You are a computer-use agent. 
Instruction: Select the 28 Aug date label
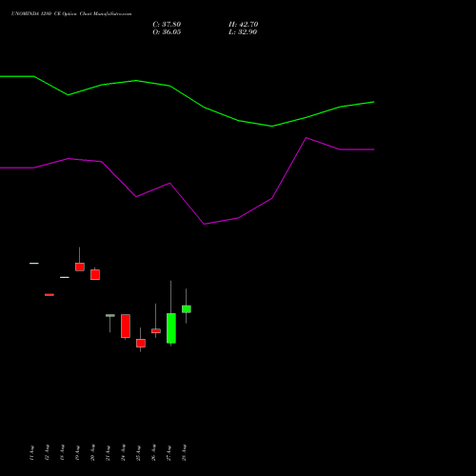tap(184, 453)
